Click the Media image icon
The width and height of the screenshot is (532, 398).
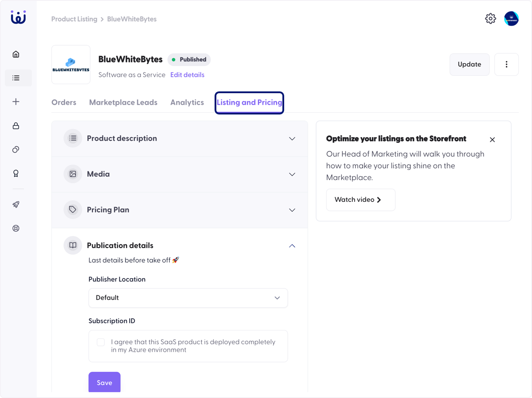[x=73, y=174]
